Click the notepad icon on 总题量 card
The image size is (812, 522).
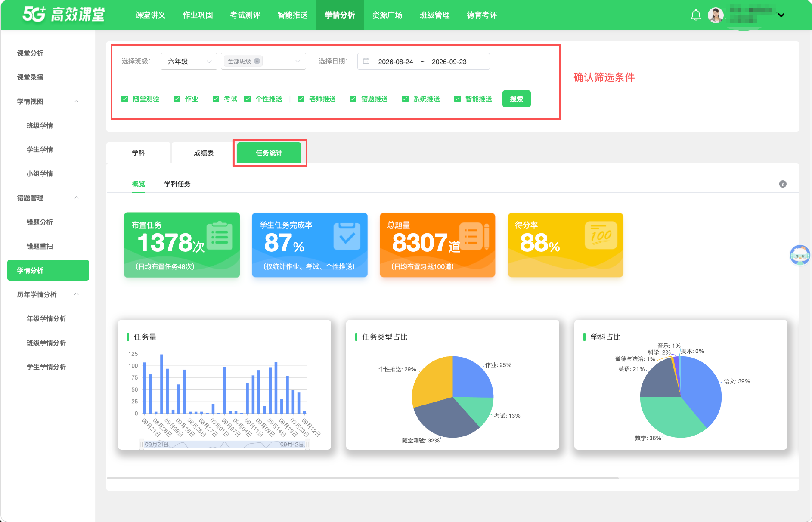474,236
